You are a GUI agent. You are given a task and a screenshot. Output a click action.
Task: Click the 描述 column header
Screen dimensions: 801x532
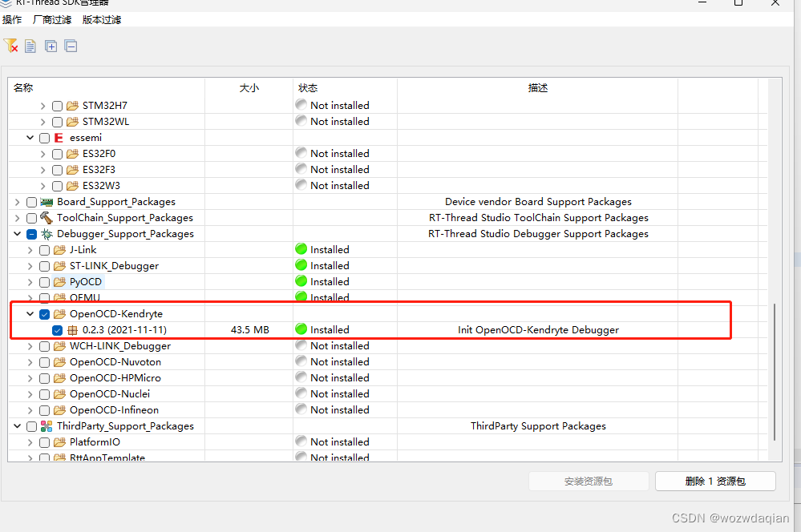click(x=537, y=88)
